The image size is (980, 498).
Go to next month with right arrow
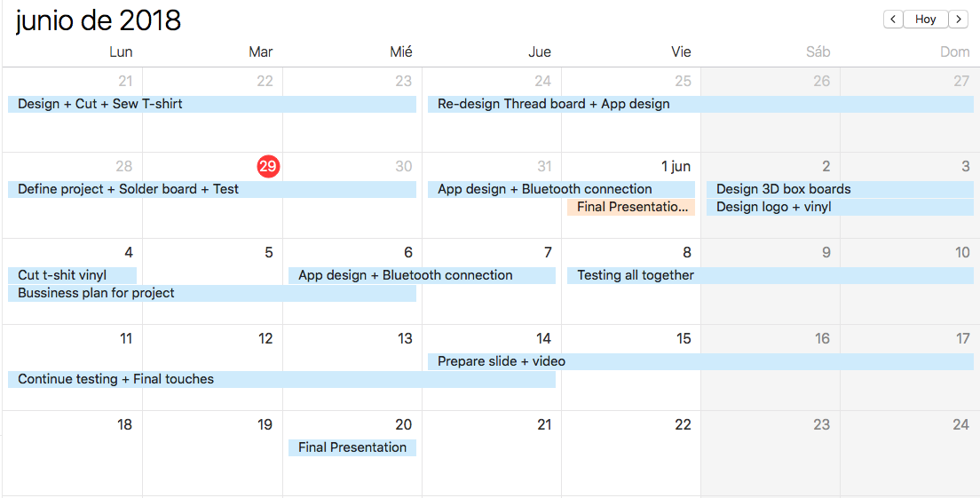pos(958,20)
